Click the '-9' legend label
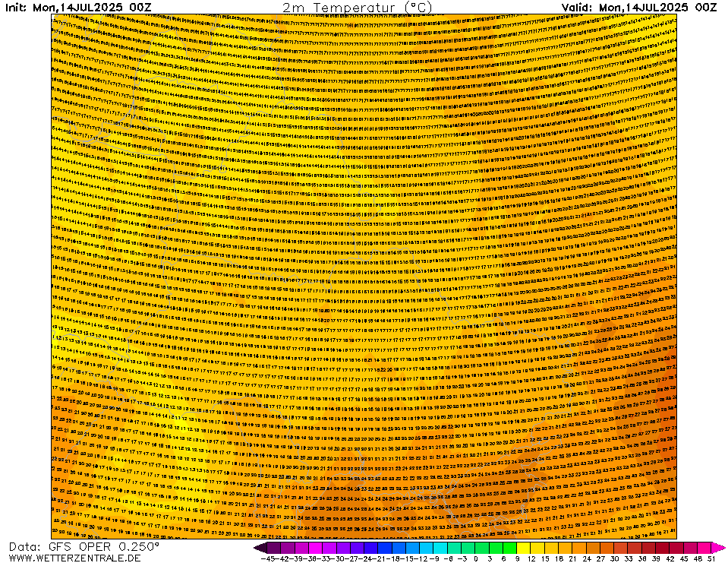This screenshot has width=728, height=563. [x=434, y=558]
